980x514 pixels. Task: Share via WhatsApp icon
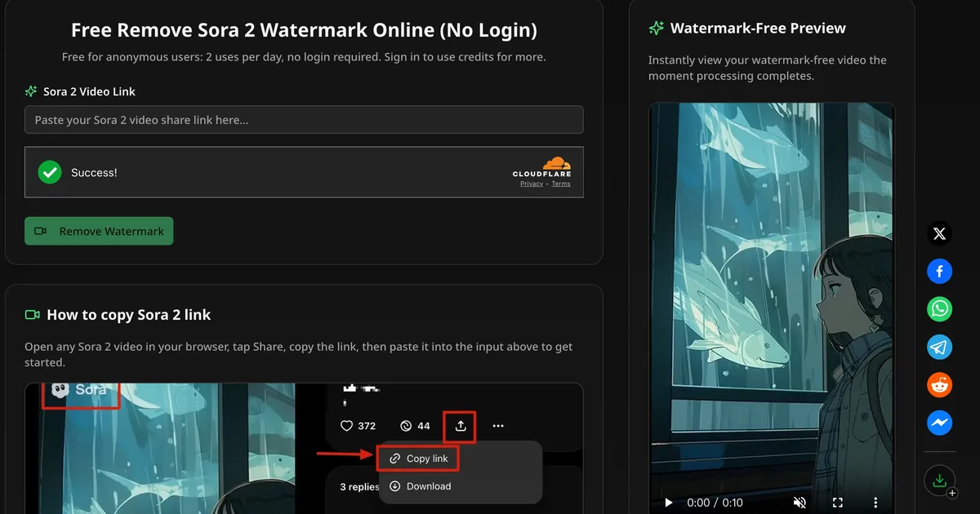[x=939, y=309]
